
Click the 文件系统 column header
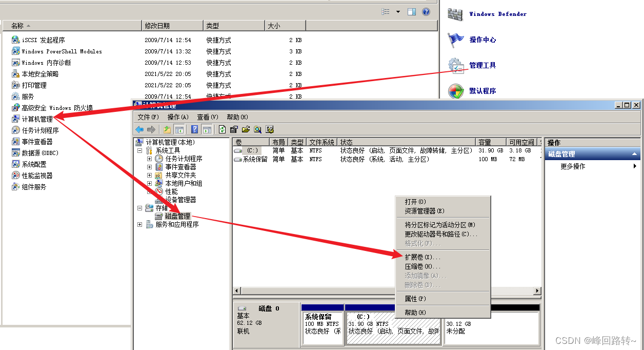click(x=323, y=142)
